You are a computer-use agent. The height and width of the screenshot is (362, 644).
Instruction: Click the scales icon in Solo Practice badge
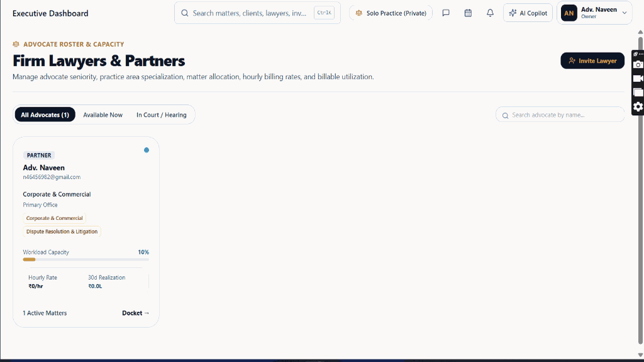click(359, 13)
